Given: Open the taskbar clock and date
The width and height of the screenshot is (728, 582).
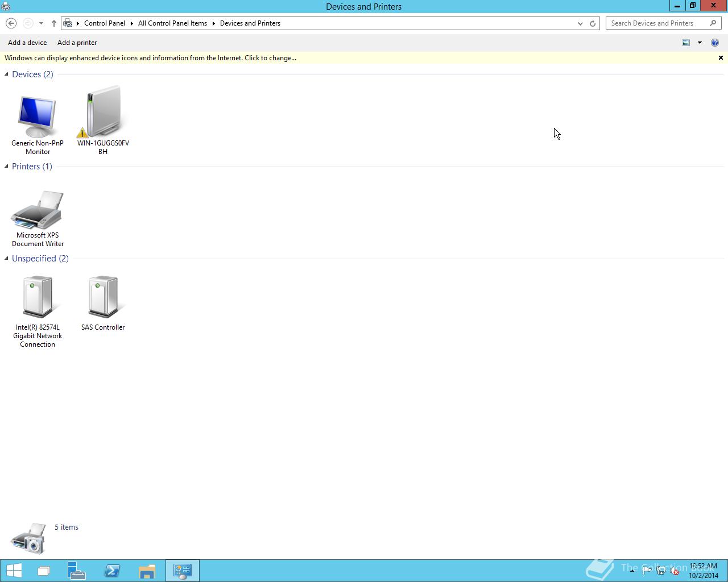Looking at the screenshot, I should 704,571.
